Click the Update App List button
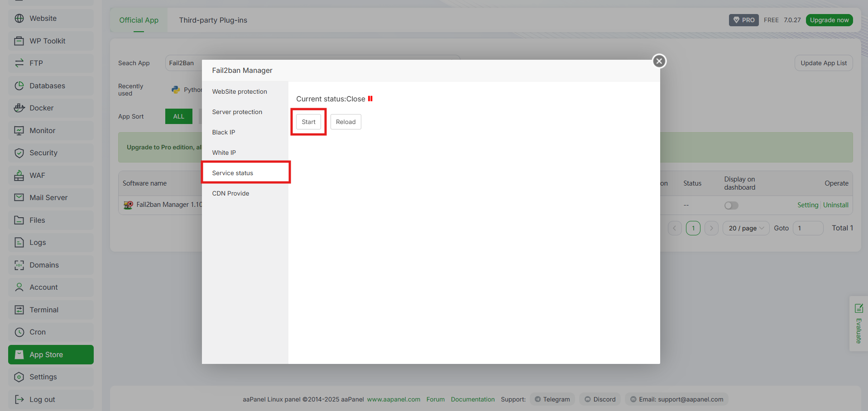This screenshot has width=868, height=411. pos(824,63)
